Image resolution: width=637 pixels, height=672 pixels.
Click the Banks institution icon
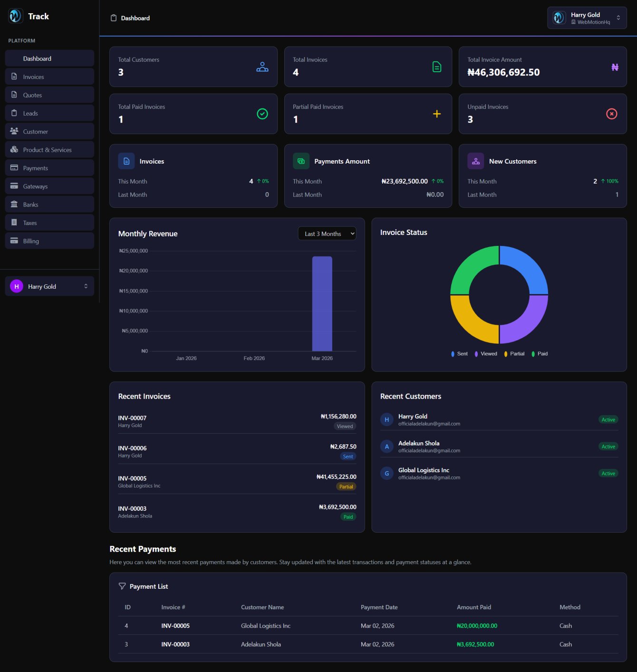click(14, 204)
